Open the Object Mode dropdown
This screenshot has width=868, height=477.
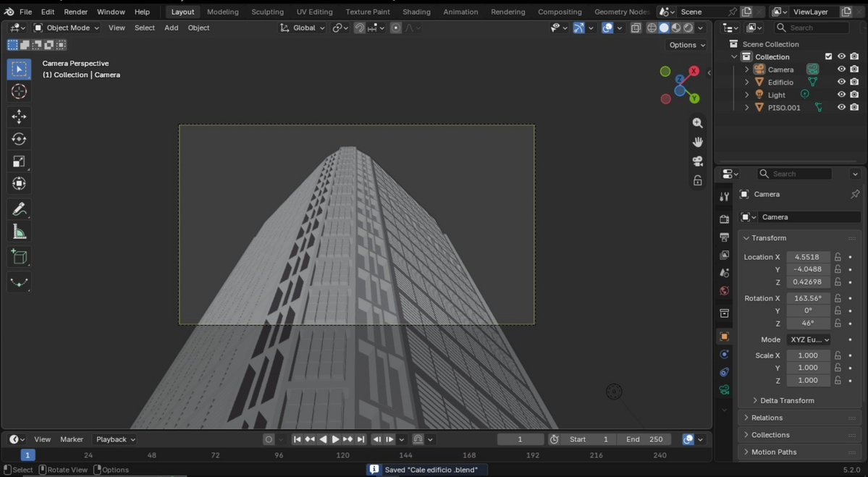[67, 28]
